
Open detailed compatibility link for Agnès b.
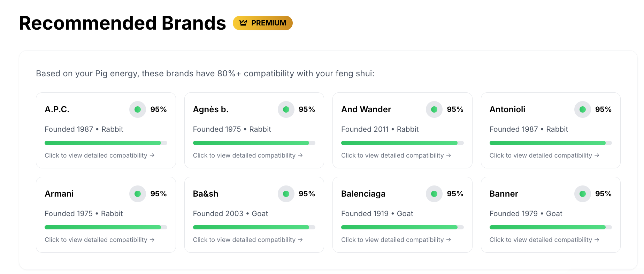(x=247, y=155)
